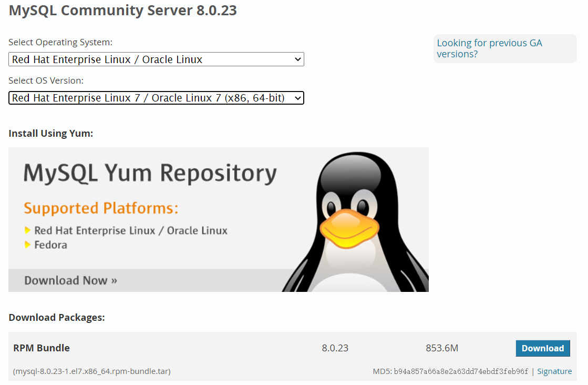
Task: Click the Fedora platform text
Action: 50,245
